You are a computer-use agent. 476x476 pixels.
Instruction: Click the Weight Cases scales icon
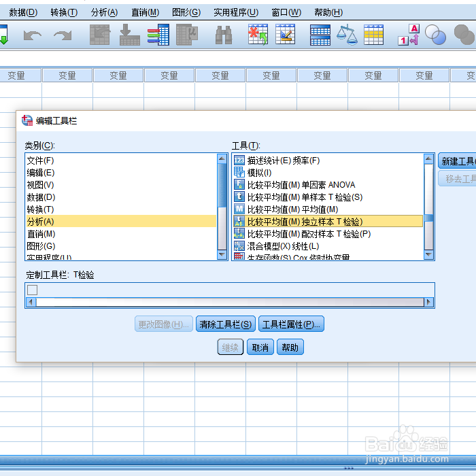(x=347, y=35)
